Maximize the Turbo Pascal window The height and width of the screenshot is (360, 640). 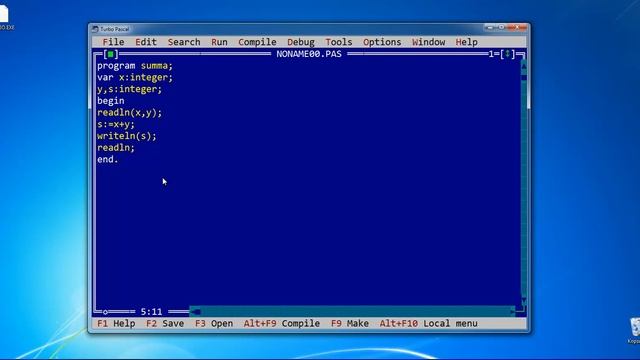(x=501, y=27)
